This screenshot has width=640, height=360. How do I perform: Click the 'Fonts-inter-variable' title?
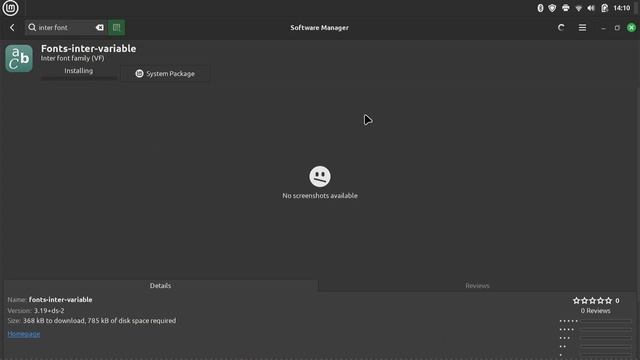(89, 49)
